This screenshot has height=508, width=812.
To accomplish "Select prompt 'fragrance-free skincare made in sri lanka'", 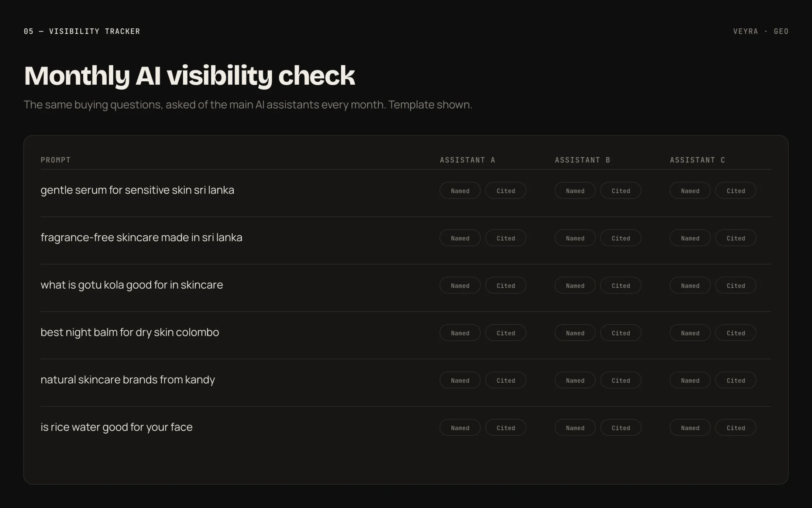I will [x=141, y=237].
